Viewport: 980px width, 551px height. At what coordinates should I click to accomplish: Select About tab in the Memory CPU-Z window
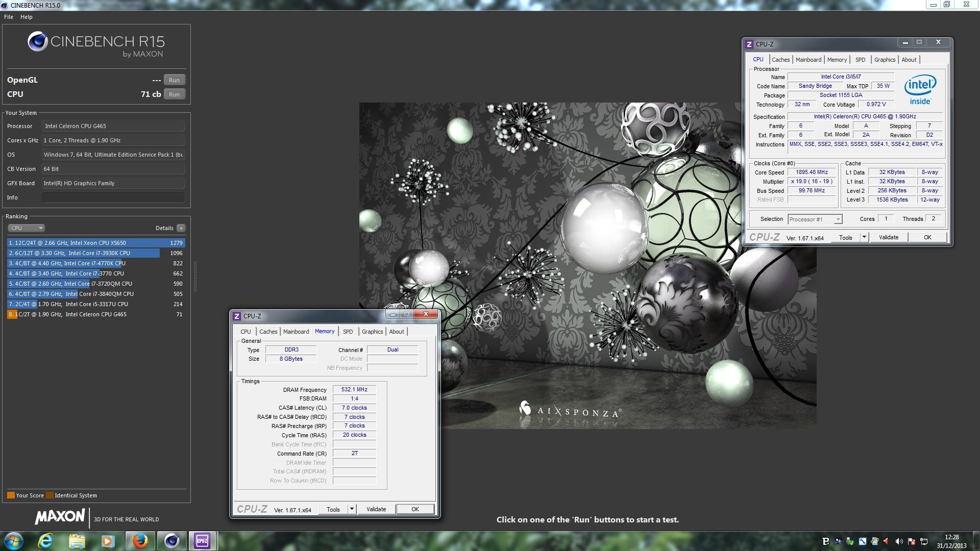click(x=397, y=332)
